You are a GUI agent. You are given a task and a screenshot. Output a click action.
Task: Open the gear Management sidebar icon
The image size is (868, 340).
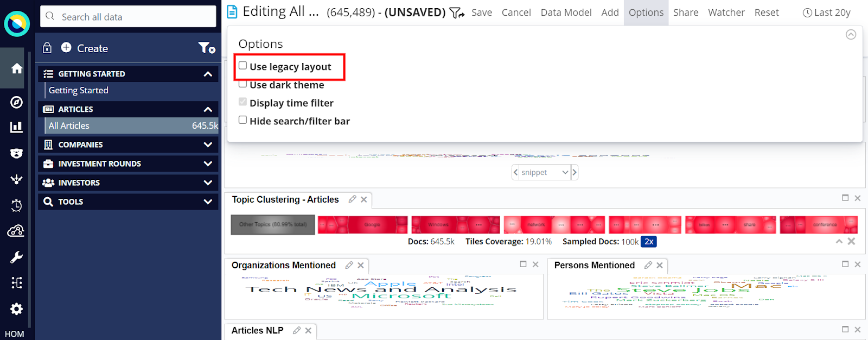(17, 308)
